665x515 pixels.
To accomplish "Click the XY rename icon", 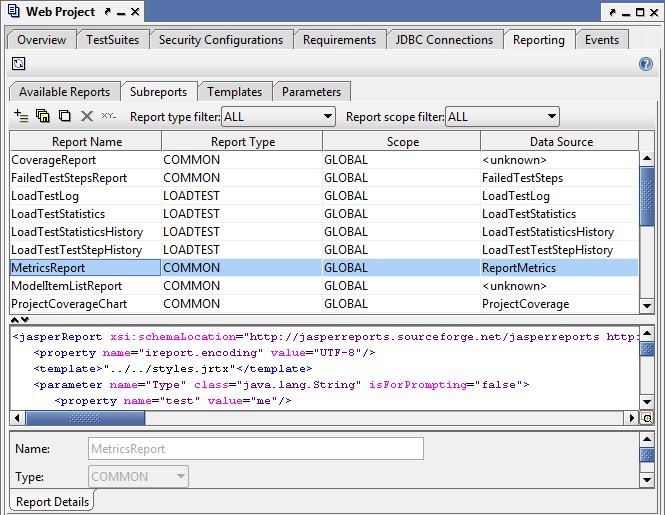I will click(109, 117).
